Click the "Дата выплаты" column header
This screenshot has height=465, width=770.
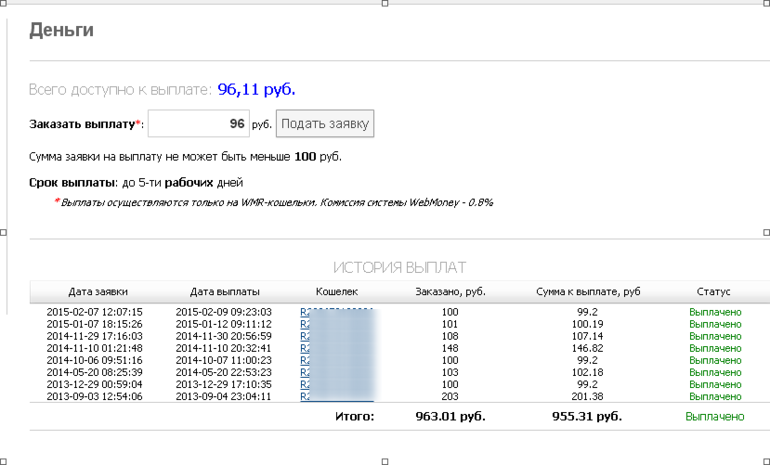click(225, 292)
